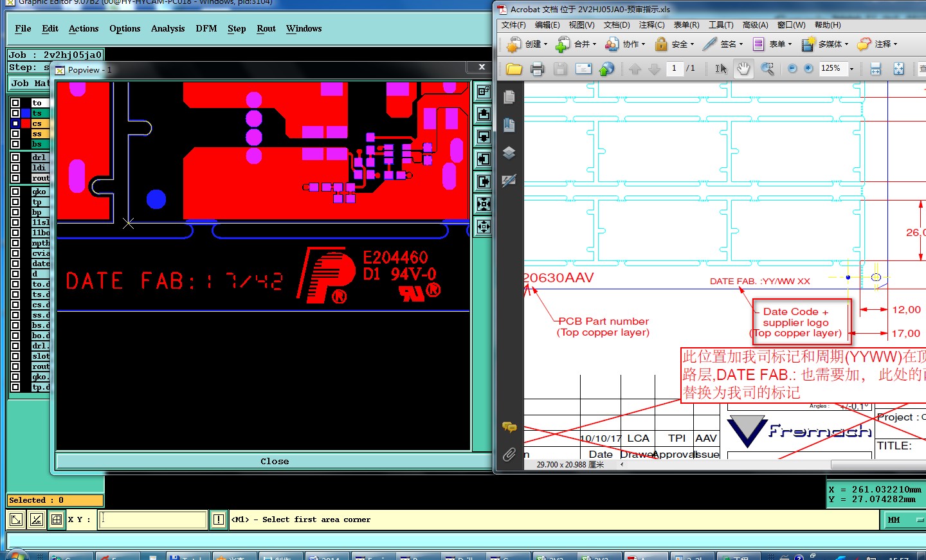Image resolution: width=926 pixels, height=560 pixels.
Task: Toggle the 'to' layer checkbox
Action: tap(15, 103)
